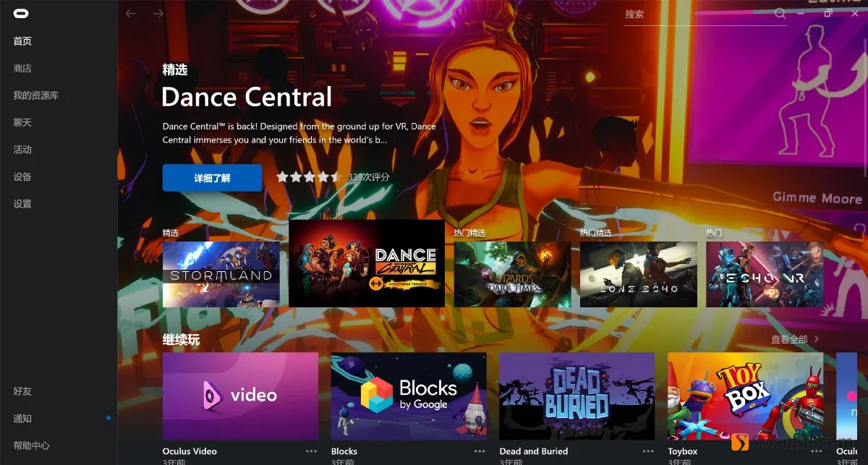
Task: Select the Lone Echo thumbnail
Action: pos(639,274)
